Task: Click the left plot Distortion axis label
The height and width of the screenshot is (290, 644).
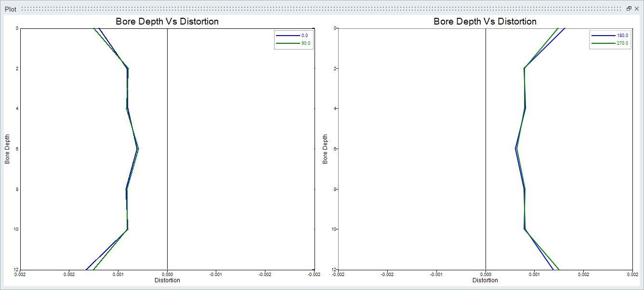Action: point(167,280)
